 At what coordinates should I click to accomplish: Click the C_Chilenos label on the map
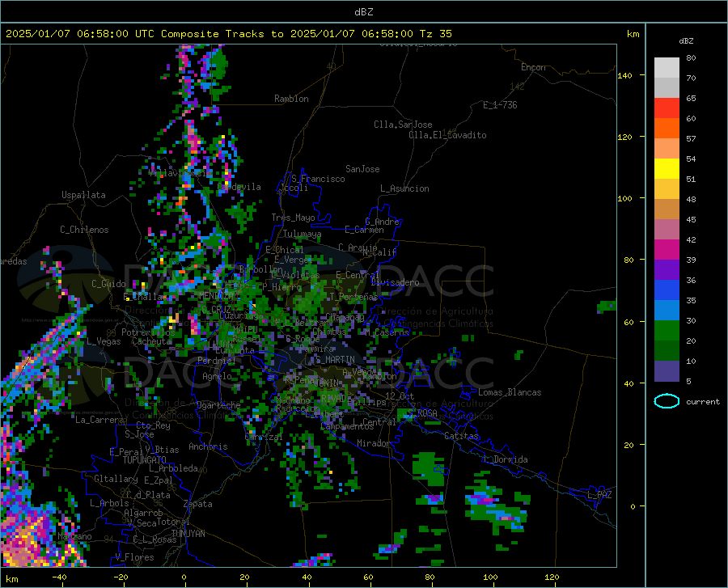click(84, 230)
